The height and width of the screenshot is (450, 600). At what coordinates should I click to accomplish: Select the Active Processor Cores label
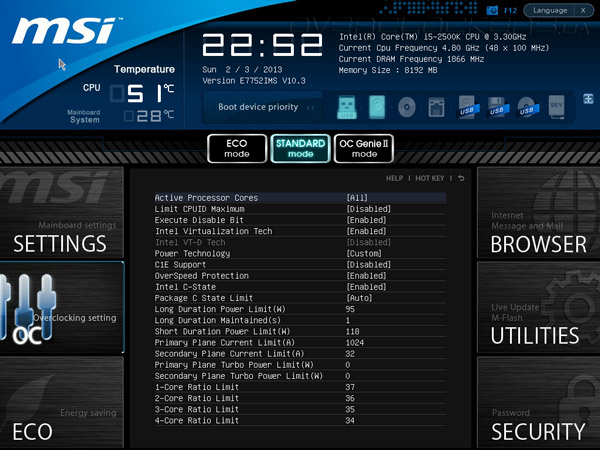tap(206, 198)
